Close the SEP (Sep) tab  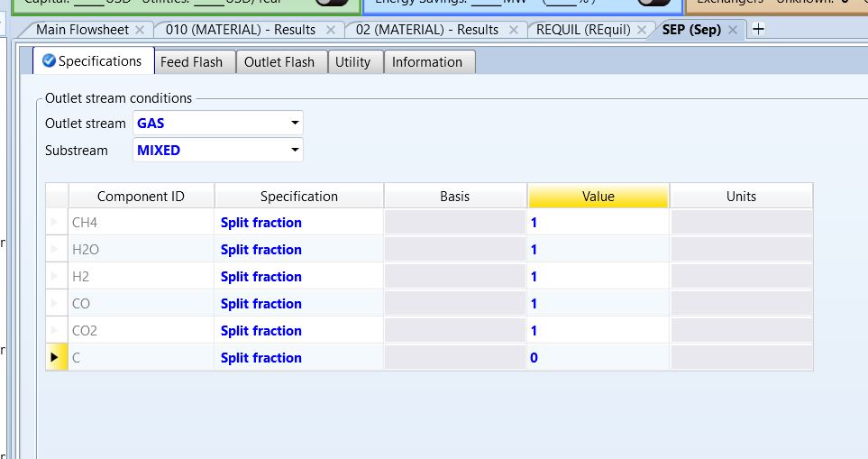pyautogui.click(x=733, y=30)
